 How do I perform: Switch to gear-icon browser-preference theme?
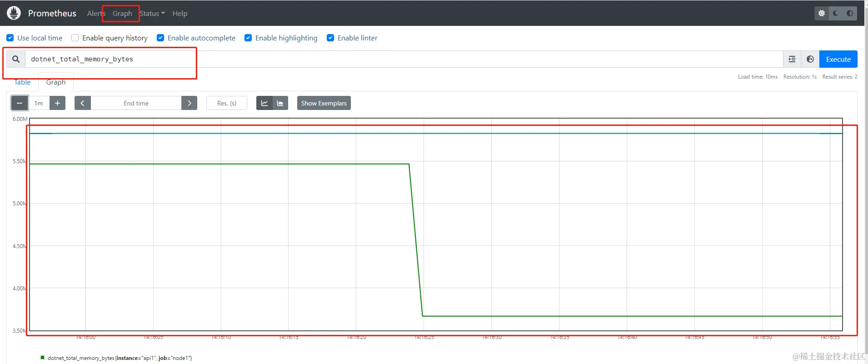tap(822, 13)
